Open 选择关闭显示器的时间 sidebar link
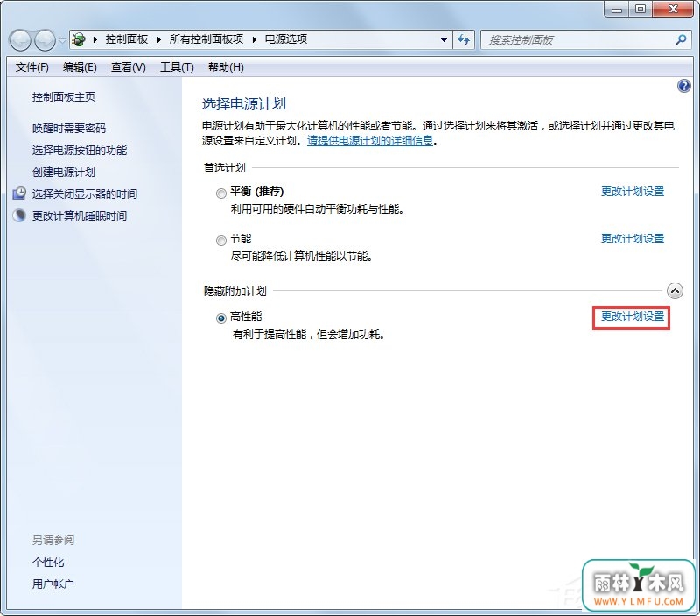700x616 pixels. (x=85, y=193)
